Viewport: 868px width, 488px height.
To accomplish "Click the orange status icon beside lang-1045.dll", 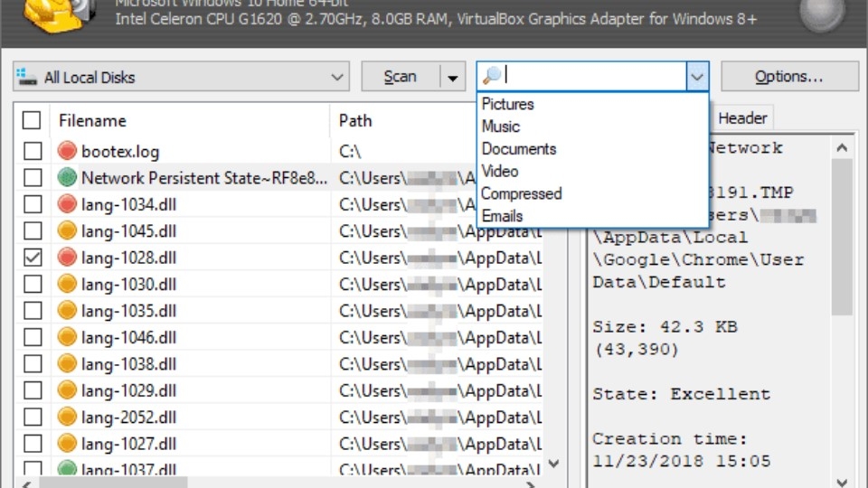I will 67,230.
